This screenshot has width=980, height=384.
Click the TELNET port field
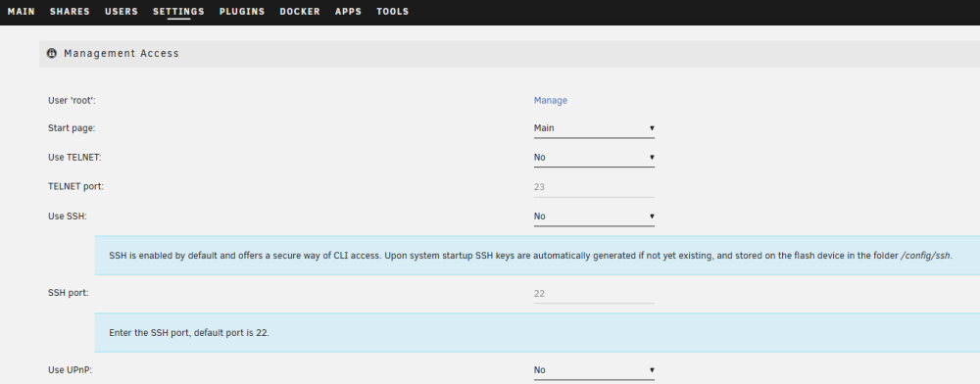(594, 187)
